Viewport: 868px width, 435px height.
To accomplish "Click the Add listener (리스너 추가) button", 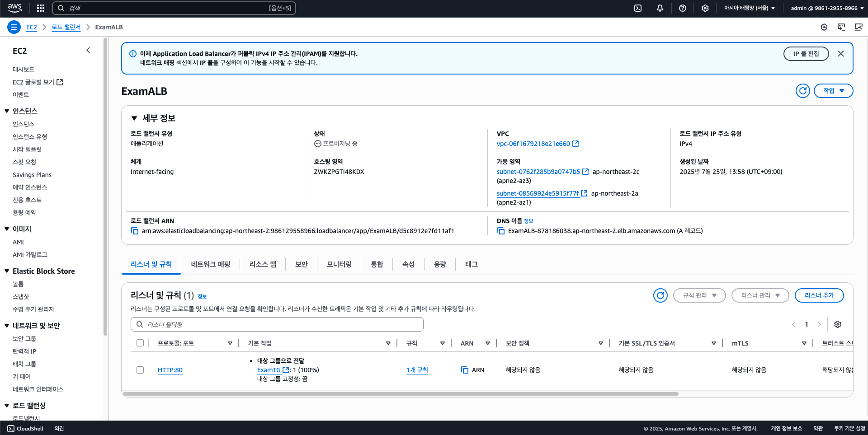I will tap(819, 295).
